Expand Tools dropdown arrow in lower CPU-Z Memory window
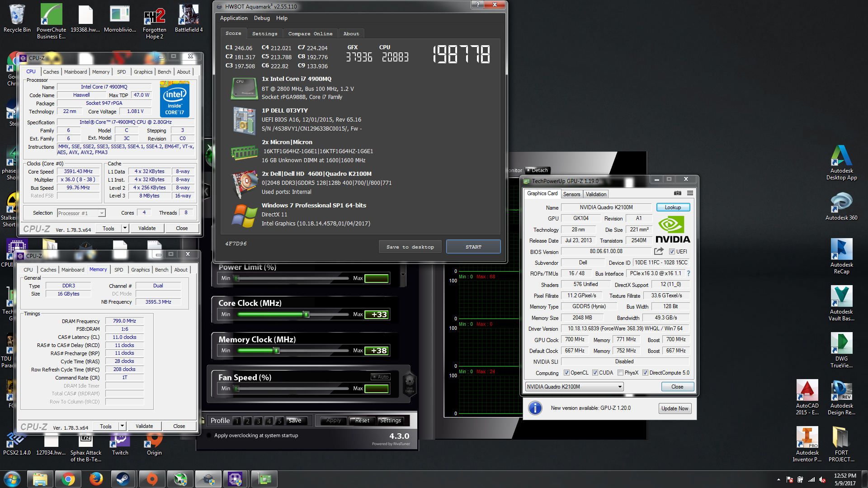Viewport: 868px width, 488px height. click(123, 426)
